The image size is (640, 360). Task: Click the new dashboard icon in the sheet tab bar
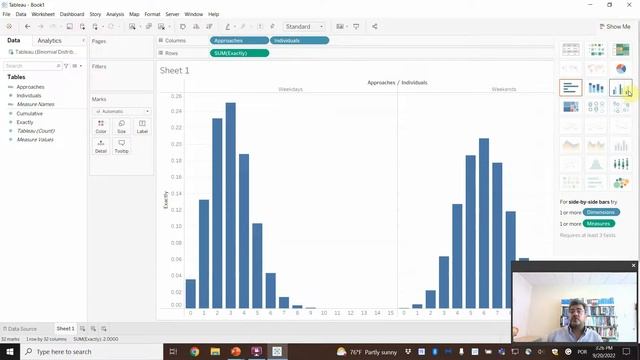(93, 329)
